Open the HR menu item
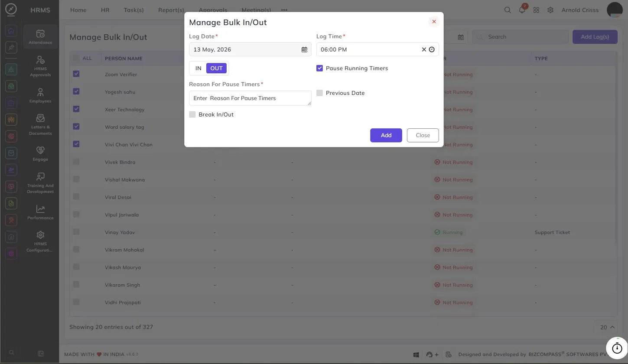The width and height of the screenshot is (628, 364). (105, 10)
